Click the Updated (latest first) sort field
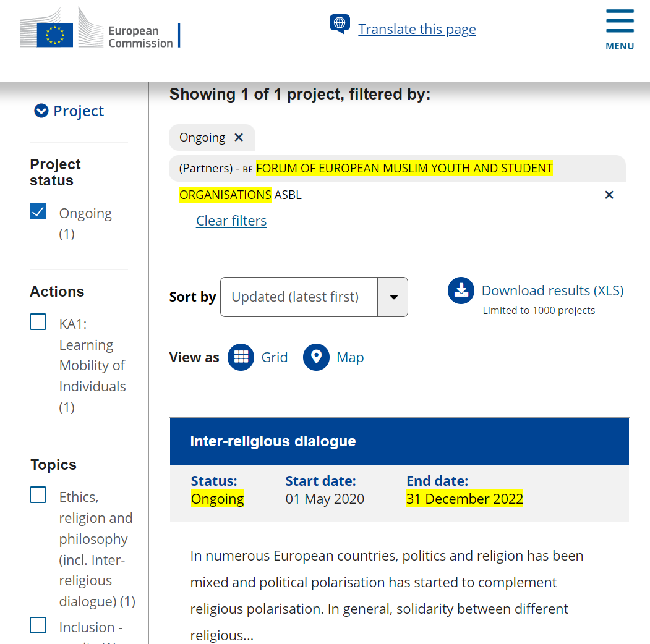The height and width of the screenshot is (644, 650). click(299, 297)
